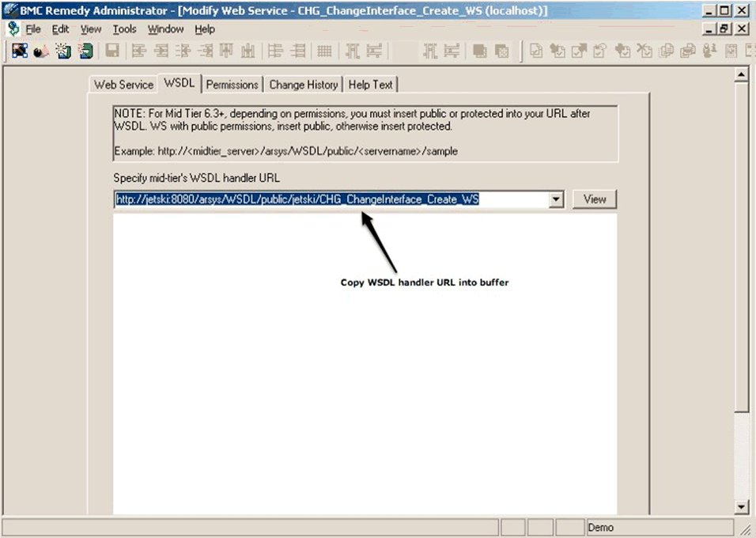
Task: Click the solid overlapping squares bring-to-front icon
Action: point(479,51)
